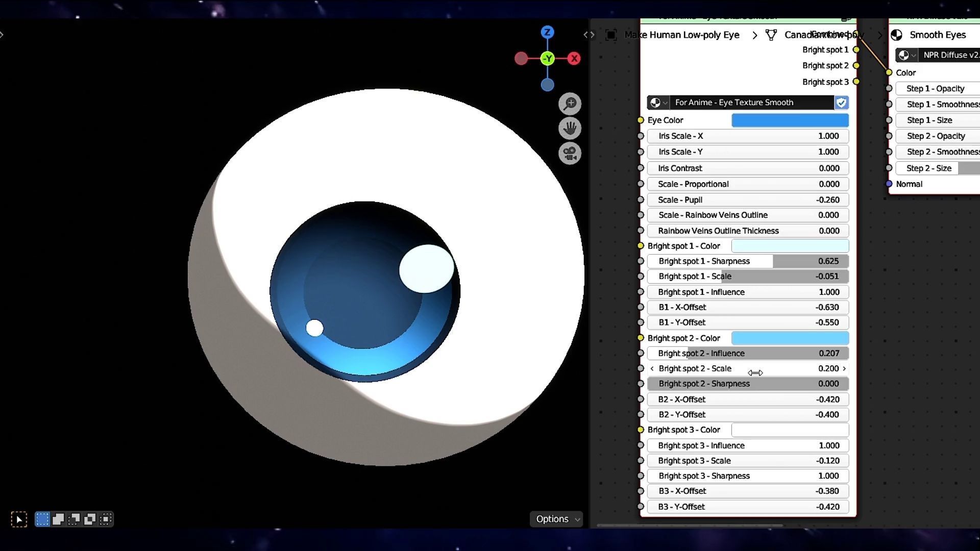This screenshot has height=551, width=980.
Task: Click the blue negative Z axis dot
Action: (x=547, y=85)
